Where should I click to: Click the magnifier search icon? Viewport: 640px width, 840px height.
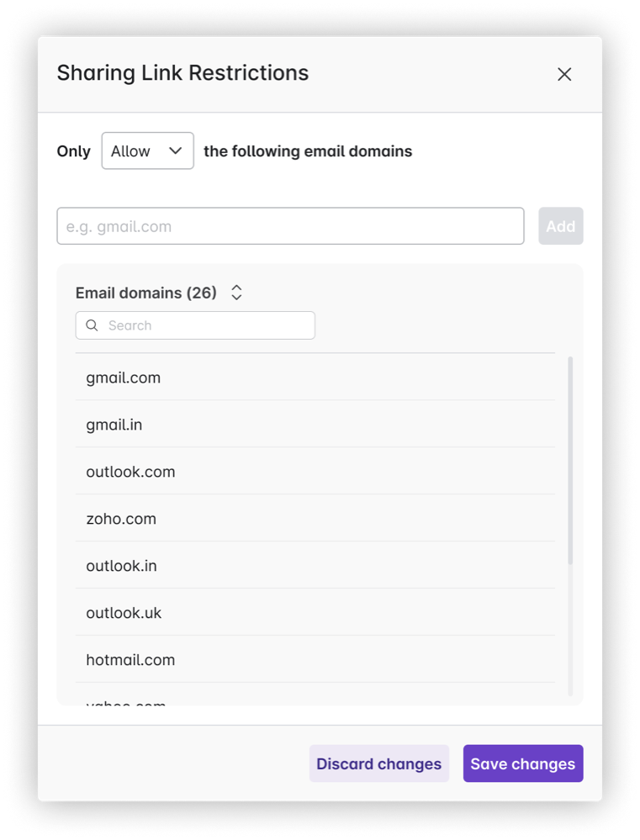[x=93, y=325]
